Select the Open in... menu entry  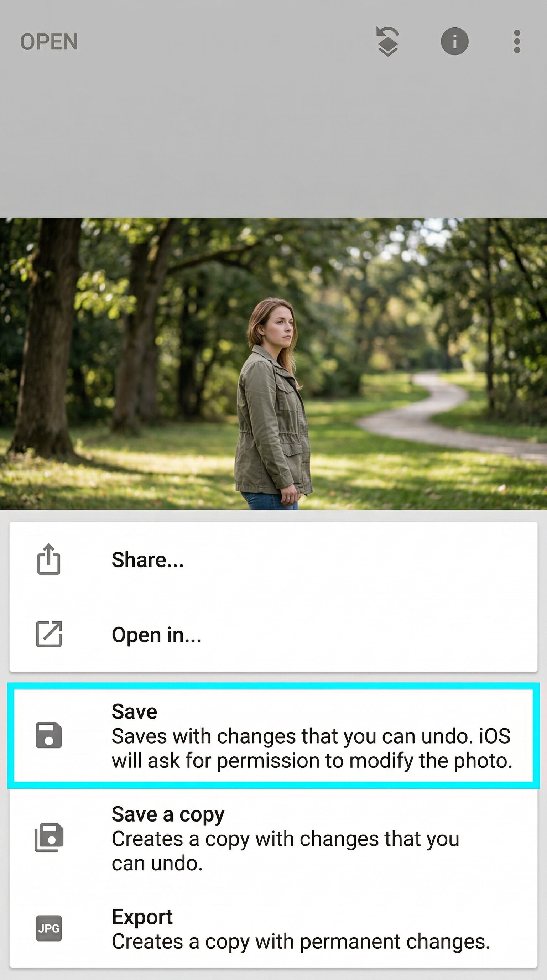pos(273,635)
